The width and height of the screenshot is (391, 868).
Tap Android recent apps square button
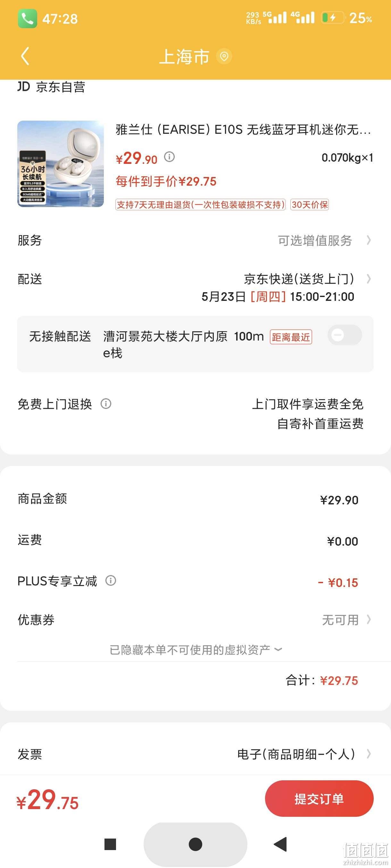[x=110, y=844]
